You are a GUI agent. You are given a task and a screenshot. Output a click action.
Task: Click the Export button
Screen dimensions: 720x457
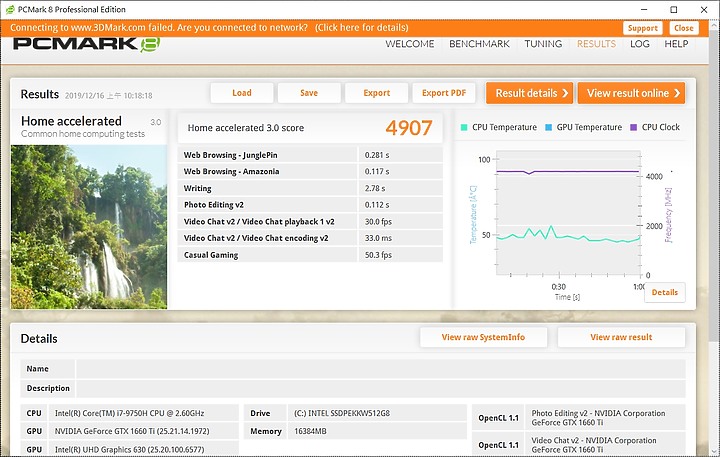(377, 93)
